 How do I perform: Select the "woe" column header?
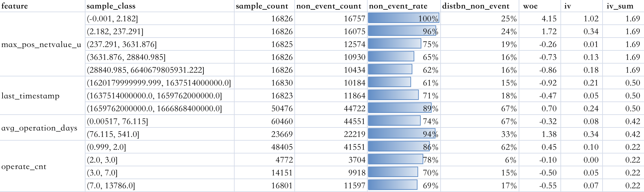click(530, 6)
